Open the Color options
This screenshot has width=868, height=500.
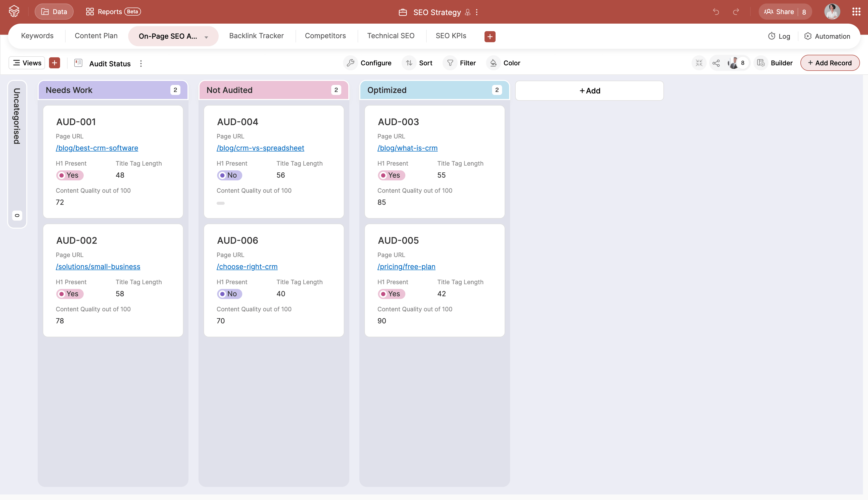pyautogui.click(x=504, y=63)
